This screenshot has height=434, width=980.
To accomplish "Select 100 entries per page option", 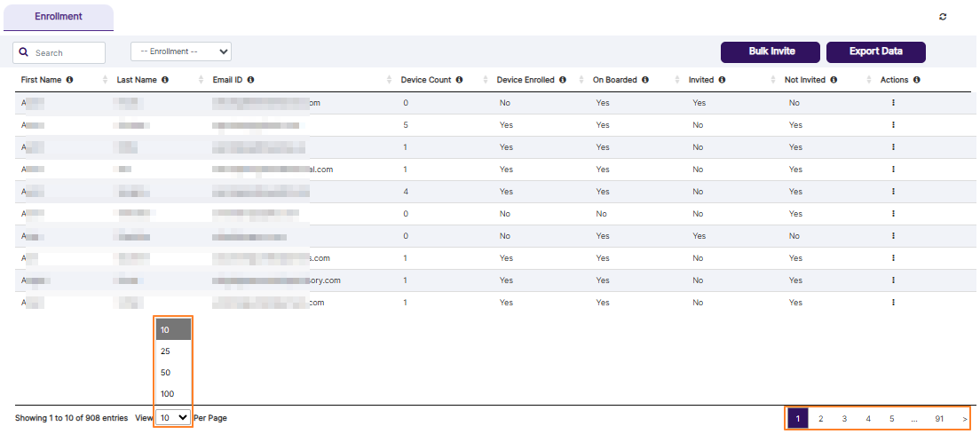I will (x=173, y=393).
